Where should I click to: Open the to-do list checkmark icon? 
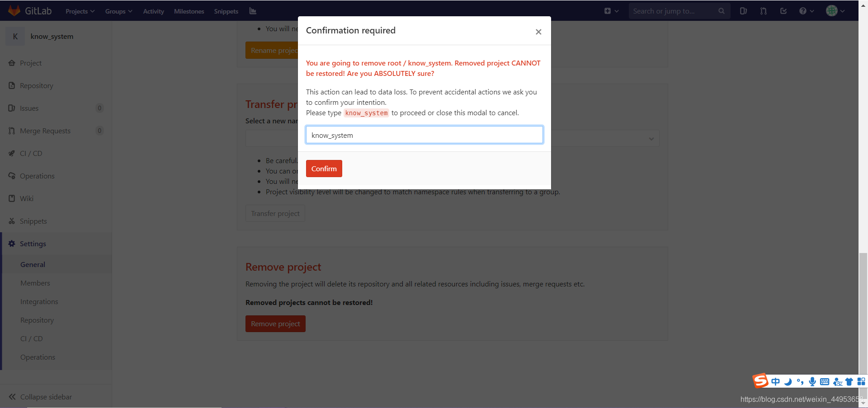point(783,11)
